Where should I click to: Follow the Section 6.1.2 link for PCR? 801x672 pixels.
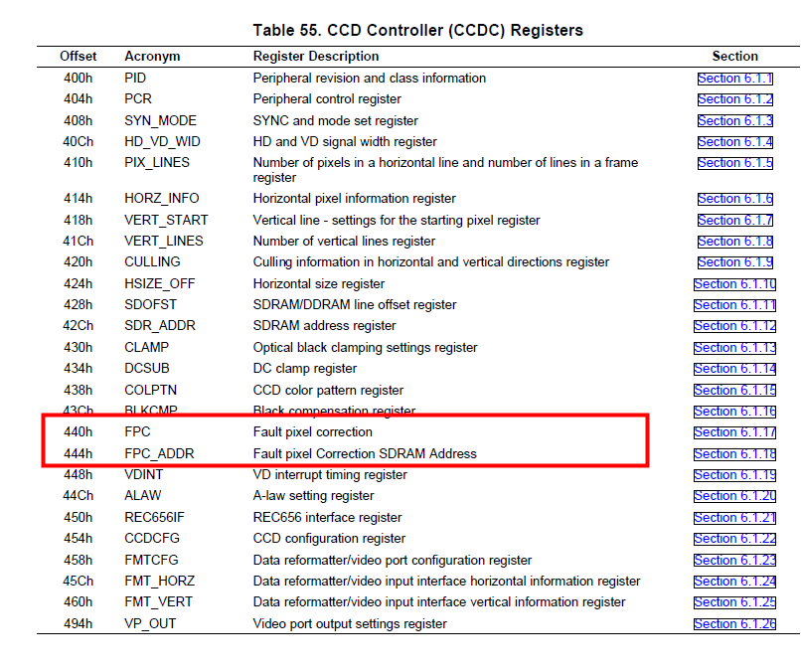734,99
